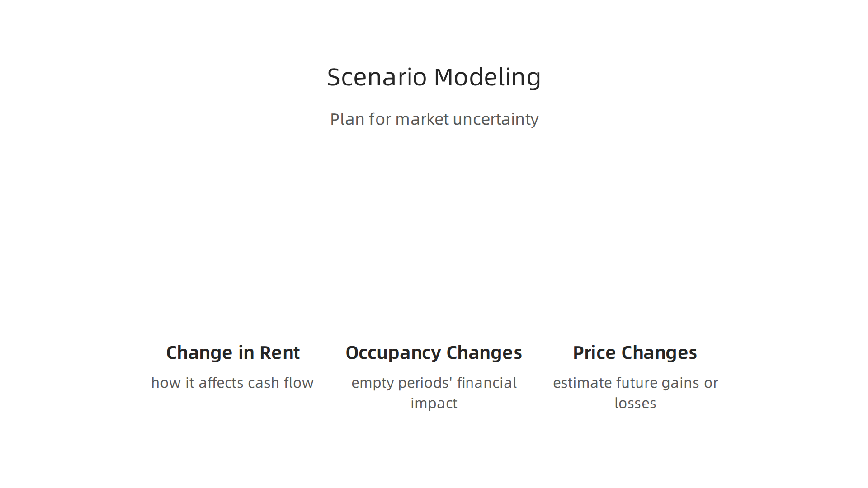The height and width of the screenshot is (488, 868).
Task: Click the word losses on second line
Action: (x=635, y=403)
